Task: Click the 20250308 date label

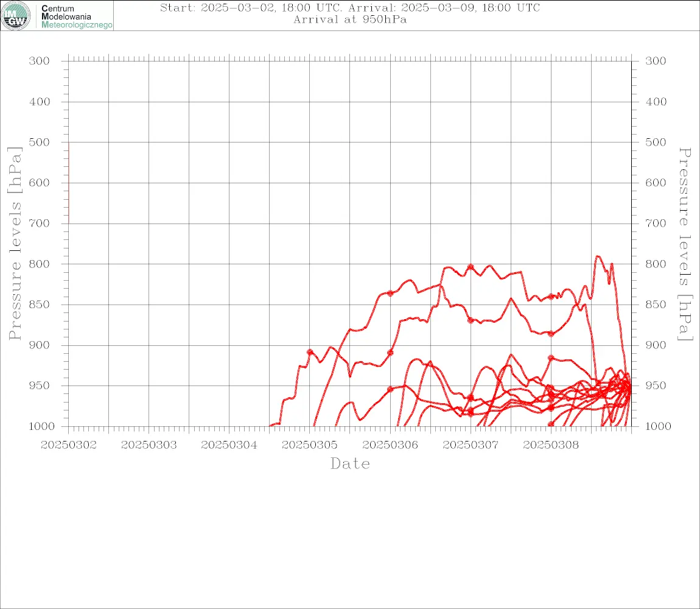Action: coord(551,445)
